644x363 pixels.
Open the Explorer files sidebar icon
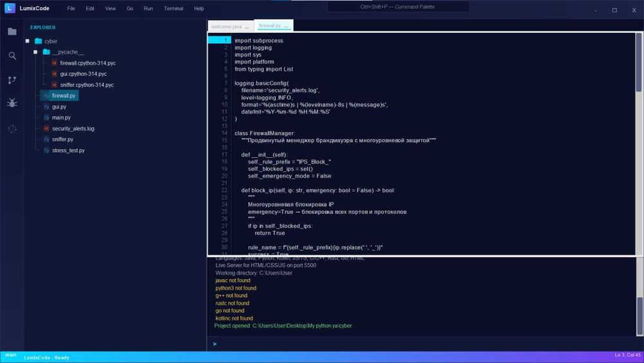point(12,32)
